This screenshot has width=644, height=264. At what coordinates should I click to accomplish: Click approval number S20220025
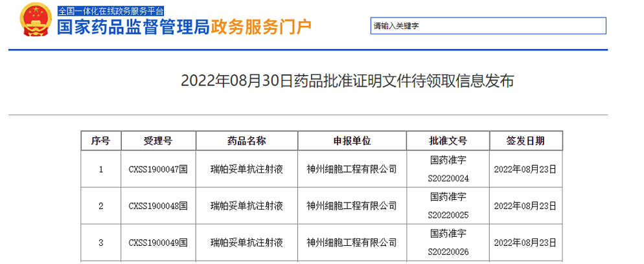(x=448, y=215)
